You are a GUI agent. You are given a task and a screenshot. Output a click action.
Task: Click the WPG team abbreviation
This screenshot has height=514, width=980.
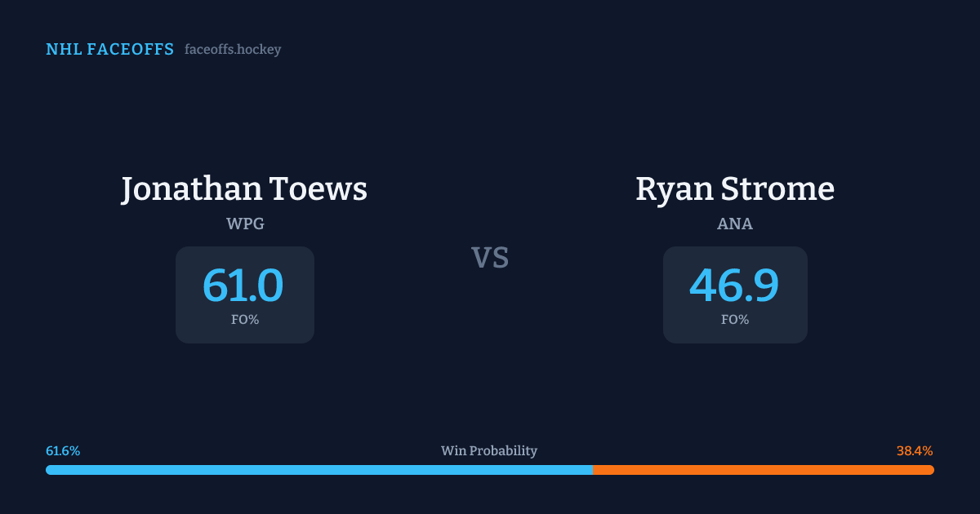click(245, 224)
